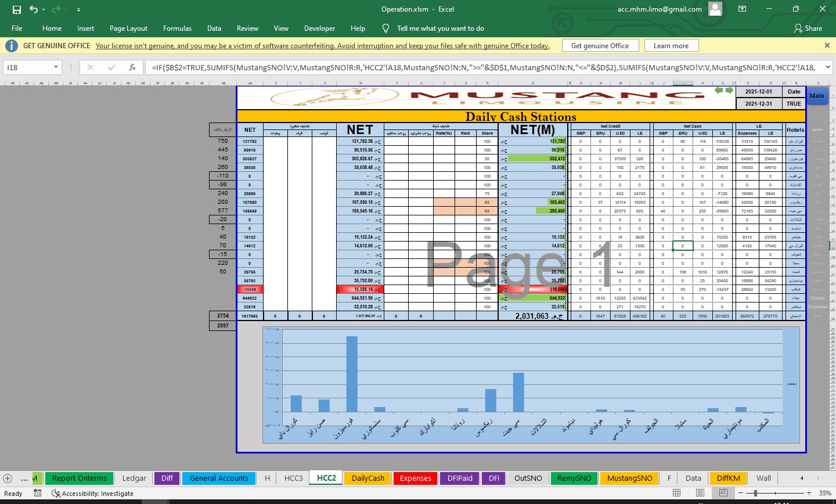Click the Save icon in the title bar

click(x=16, y=9)
